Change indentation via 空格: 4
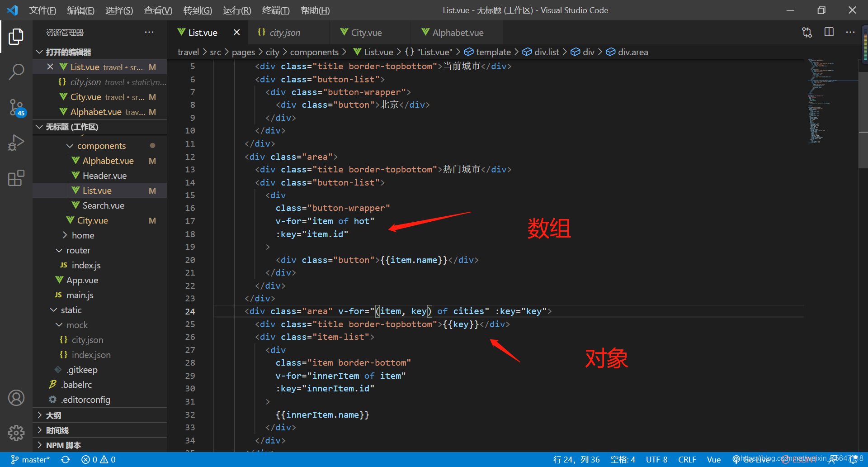Viewport: 868px width, 467px height. click(x=623, y=459)
